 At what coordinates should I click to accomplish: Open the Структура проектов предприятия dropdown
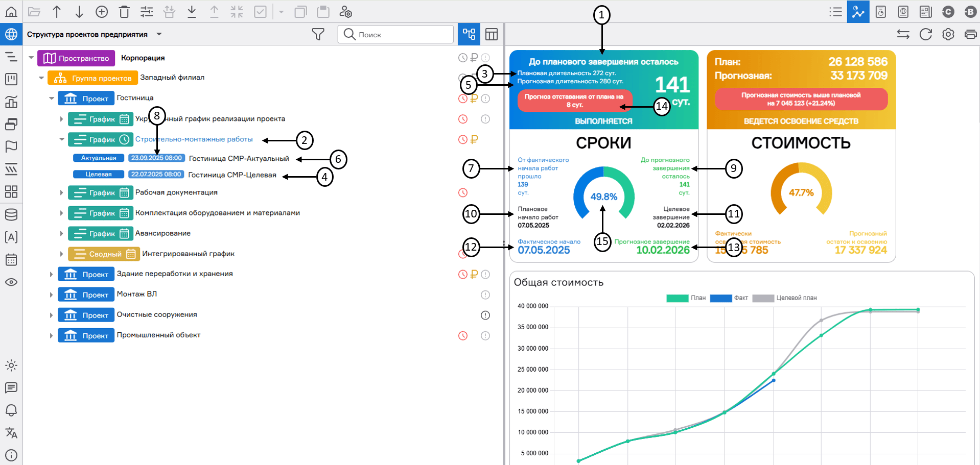pos(159,34)
